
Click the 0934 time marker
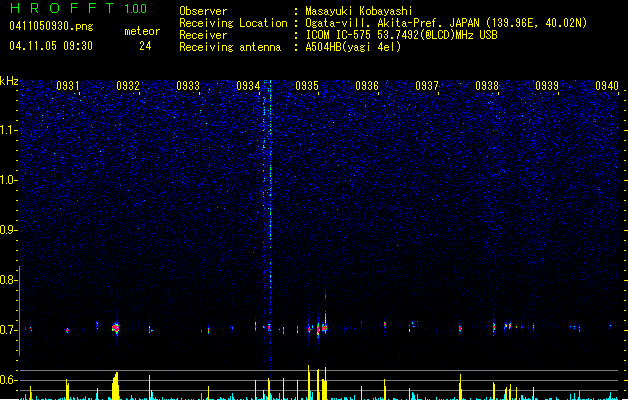248,86
